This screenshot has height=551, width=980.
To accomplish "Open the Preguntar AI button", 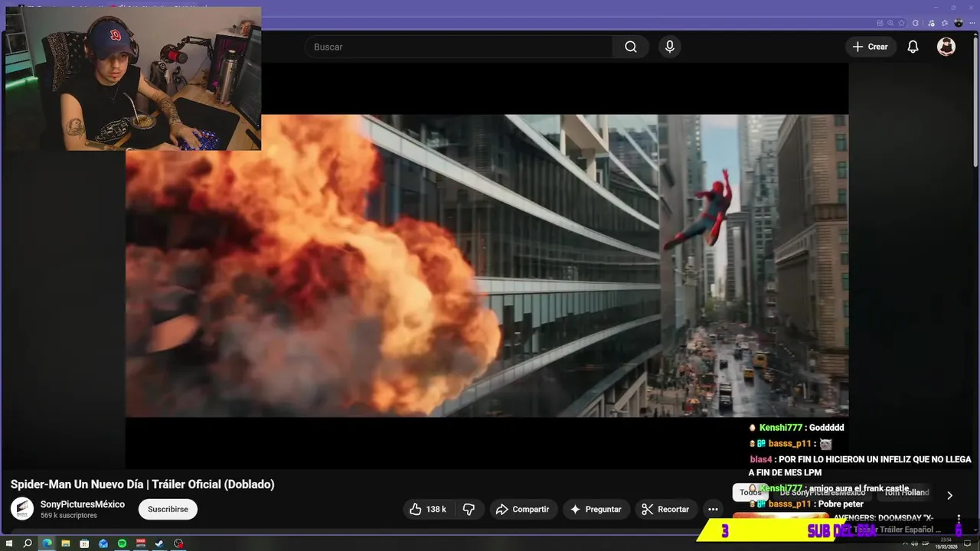I will [x=596, y=509].
